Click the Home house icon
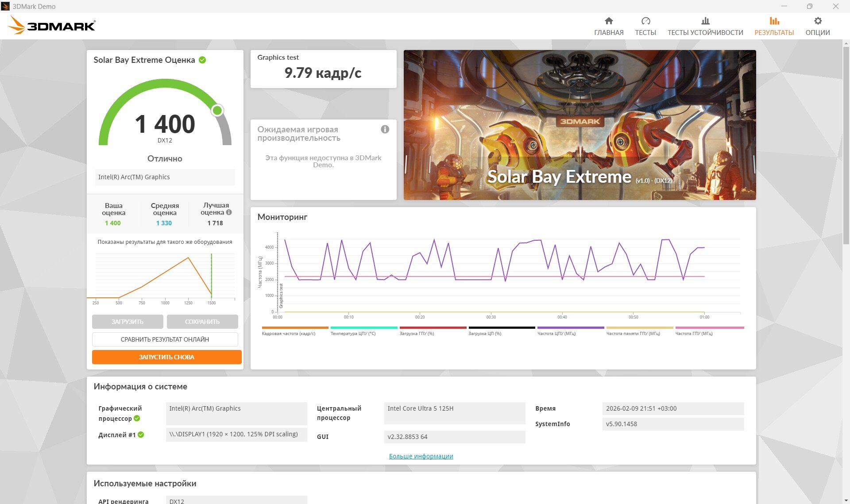 (x=609, y=21)
